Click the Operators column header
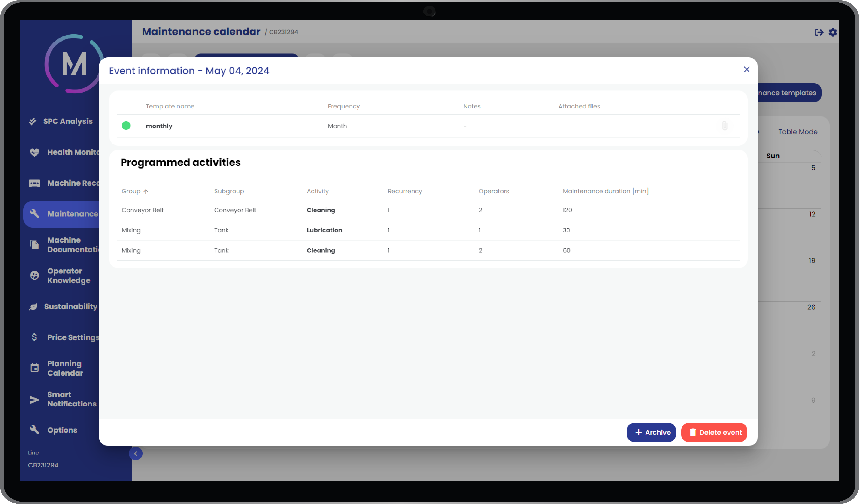The image size is (859, 504). point(494,191)
